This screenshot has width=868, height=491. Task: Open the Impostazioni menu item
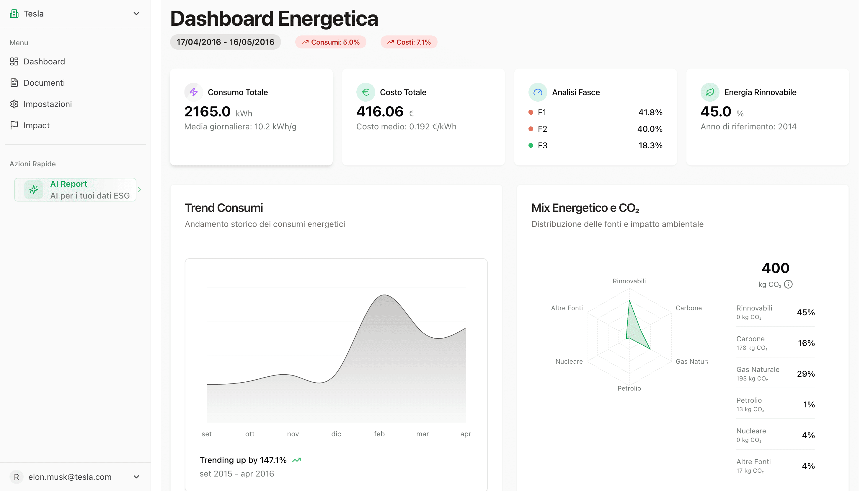click(76, 104)
